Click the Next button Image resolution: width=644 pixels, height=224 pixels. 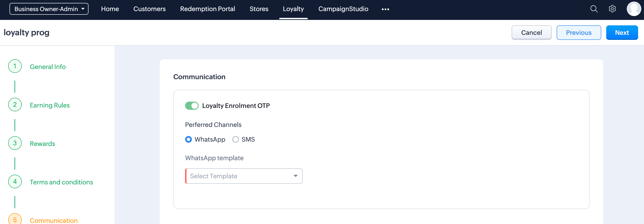[x=622, y=33]
